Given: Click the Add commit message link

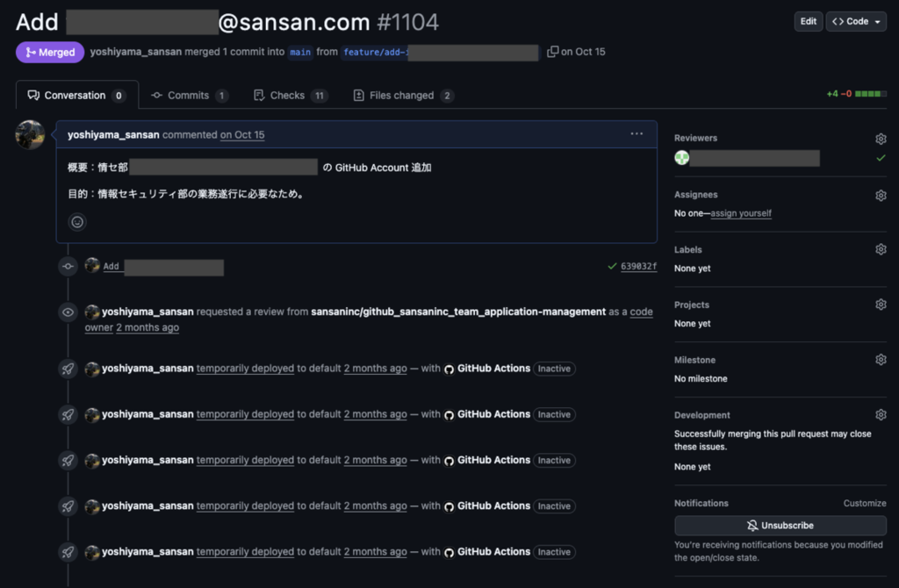Looking at the screenshot, I should point(162,267).
